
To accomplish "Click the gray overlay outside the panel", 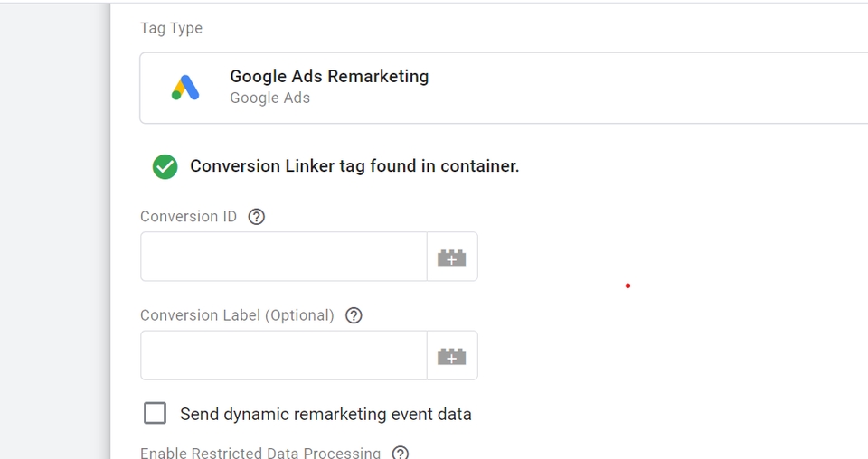I will (x=54, y=226).
